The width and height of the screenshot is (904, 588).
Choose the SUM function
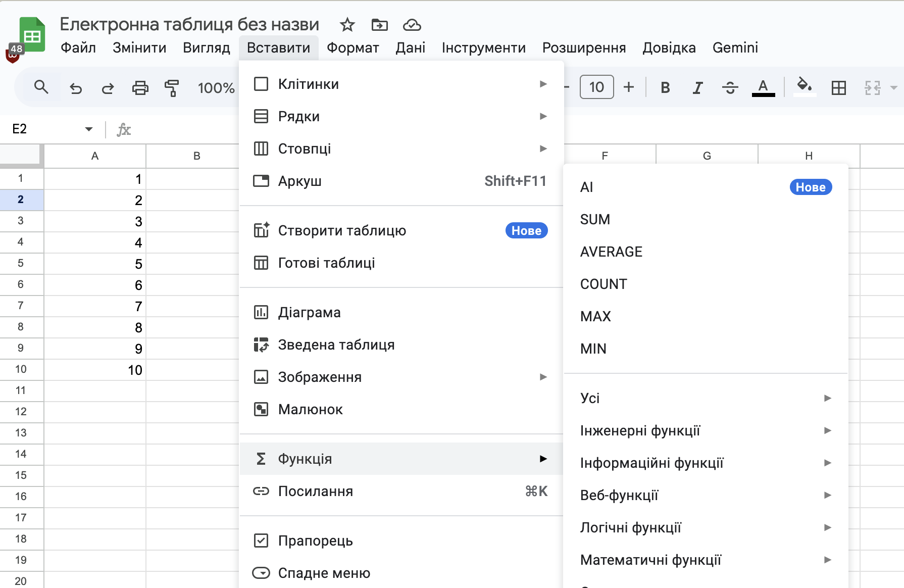pos(595,220)
